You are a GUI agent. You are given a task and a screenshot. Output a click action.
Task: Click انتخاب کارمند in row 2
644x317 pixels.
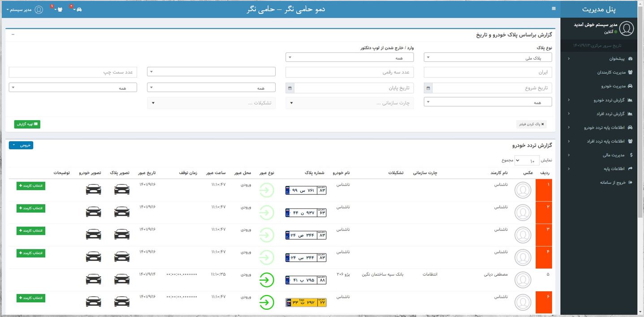31,208
